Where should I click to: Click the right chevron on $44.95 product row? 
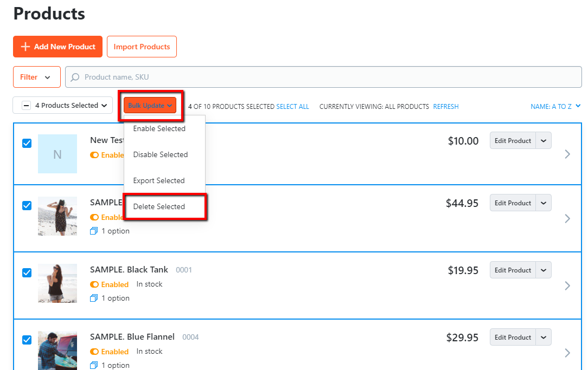coord(567,218)
